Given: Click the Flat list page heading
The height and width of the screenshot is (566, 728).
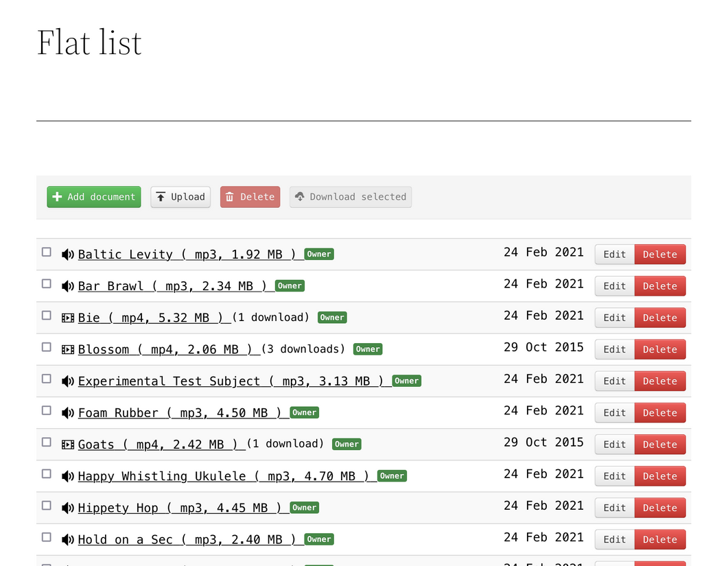Looking at the screenshot, I should 89,43.
